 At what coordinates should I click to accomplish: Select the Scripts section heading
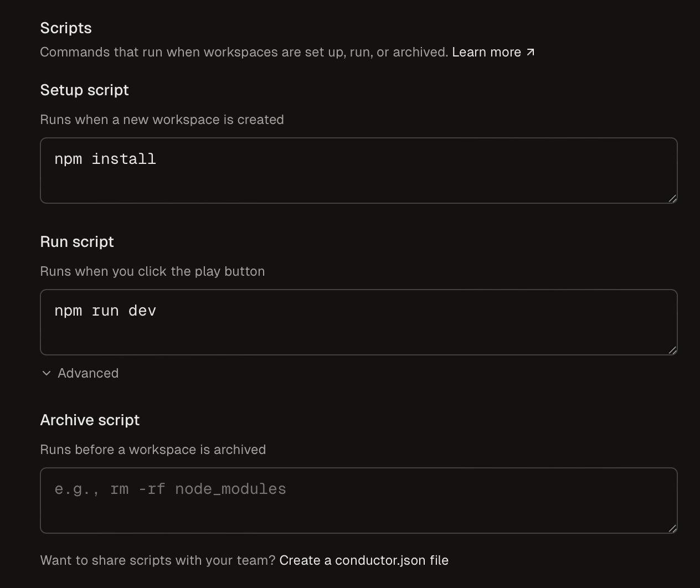coord(65,28)
